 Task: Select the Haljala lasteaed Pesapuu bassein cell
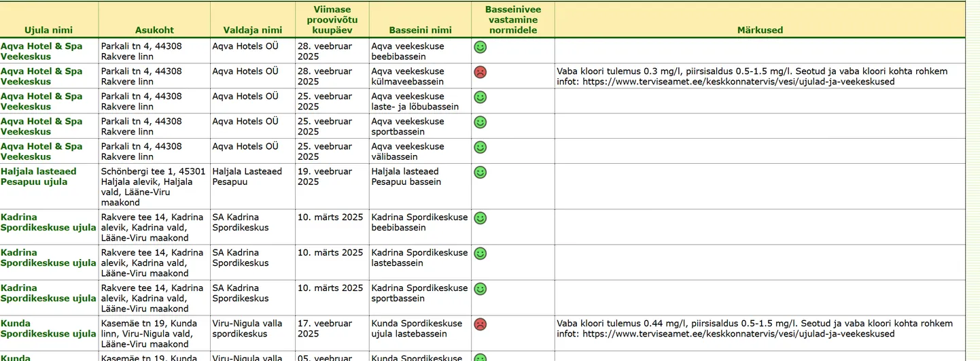tap(420, 187)
